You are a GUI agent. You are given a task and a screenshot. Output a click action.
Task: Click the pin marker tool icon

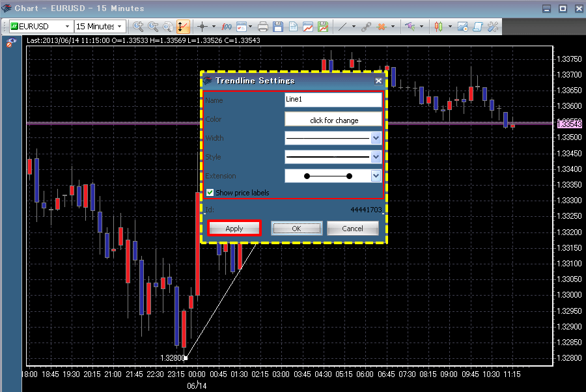click(410, 27)
